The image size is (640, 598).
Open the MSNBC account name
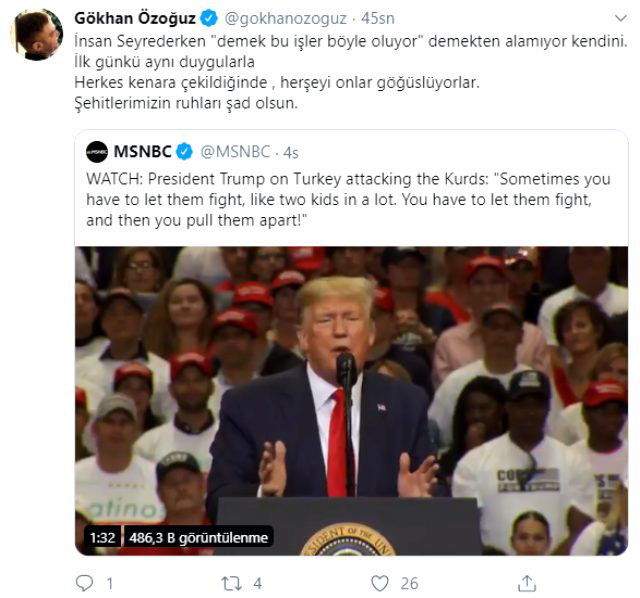pos(142,152)
